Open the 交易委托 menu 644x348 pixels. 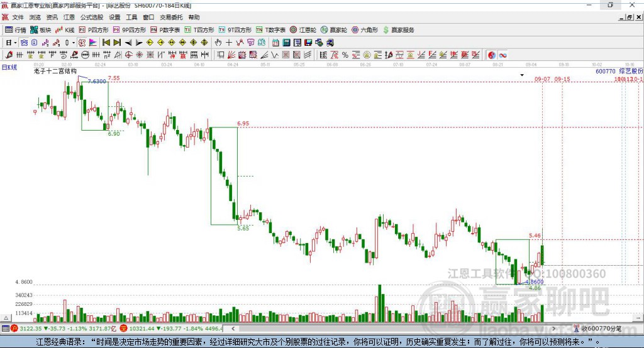point(171,17)
